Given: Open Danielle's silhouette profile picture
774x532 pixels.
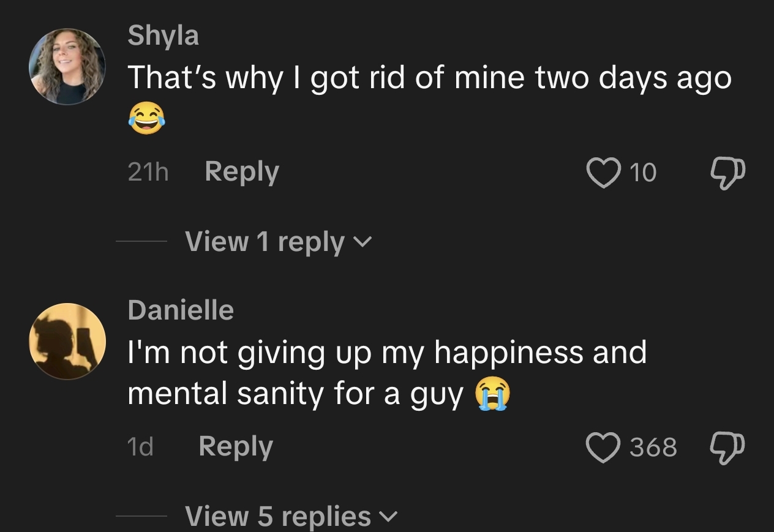Looking at the screenshot, I should [x=67, y=341].
